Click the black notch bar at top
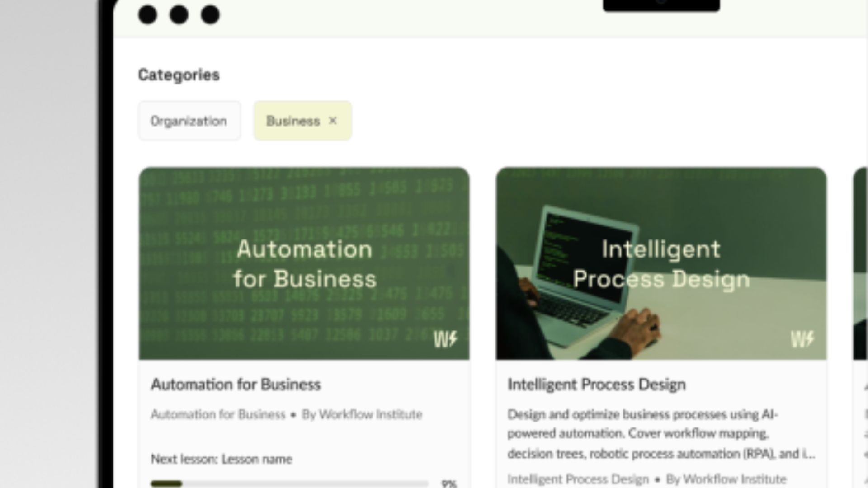Viewport: 868px width, 488px height. point(661,5)
